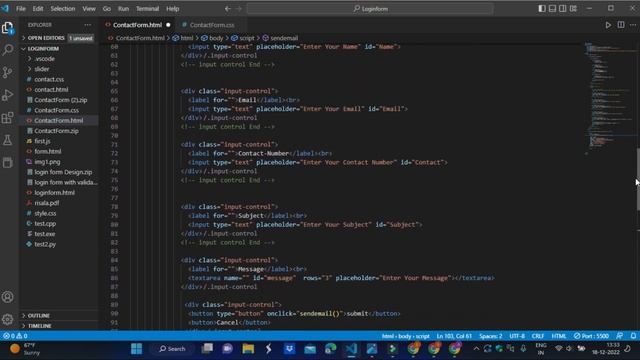640x360 pixels.
Task: Show hidden system tray icons chevron
Action: pos(476,349)
